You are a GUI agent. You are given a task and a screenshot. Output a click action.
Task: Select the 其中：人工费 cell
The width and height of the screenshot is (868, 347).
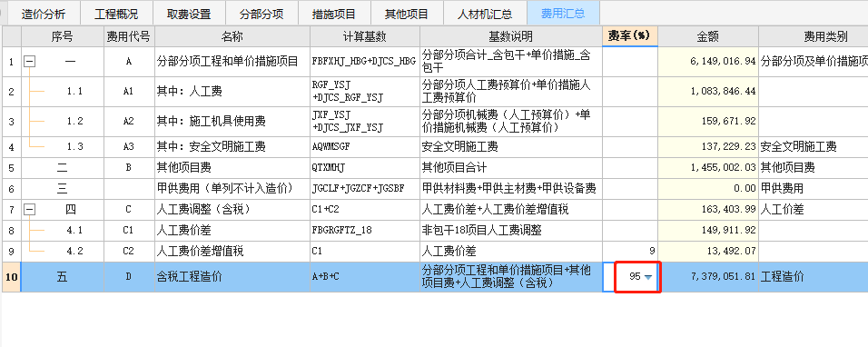tap(232, 92)
